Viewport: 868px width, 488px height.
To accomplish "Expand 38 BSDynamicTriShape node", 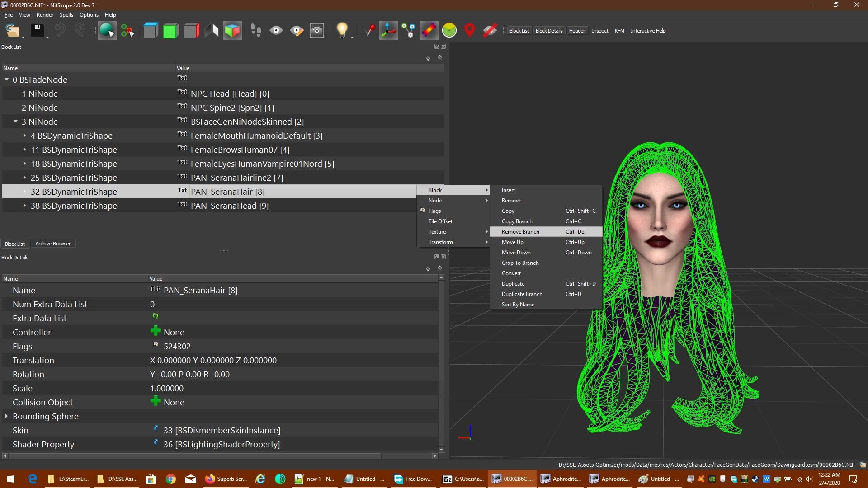I will pos(24,206).
